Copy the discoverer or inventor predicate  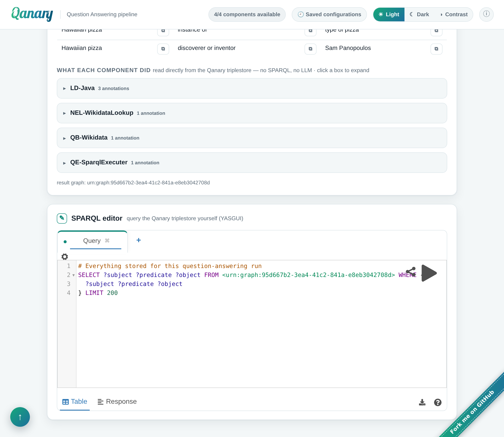pyautogui.click(x=311, y=49)
